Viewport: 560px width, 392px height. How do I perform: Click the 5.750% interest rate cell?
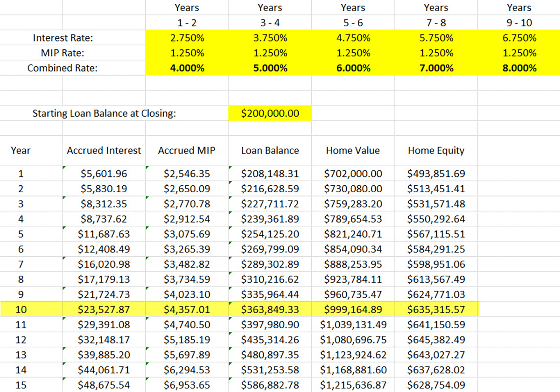[436, 38]
